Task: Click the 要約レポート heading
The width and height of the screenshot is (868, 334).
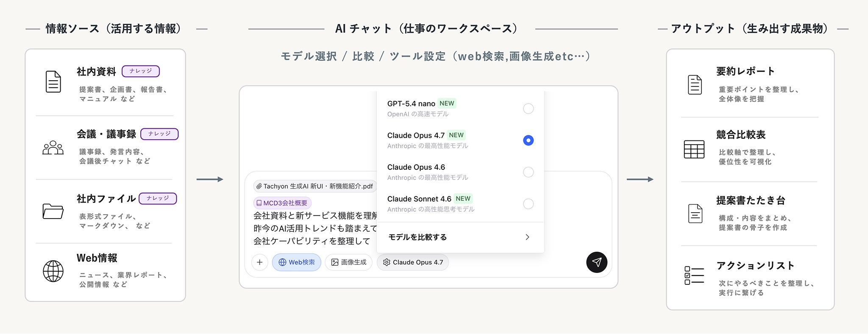Action: (746, 71)
